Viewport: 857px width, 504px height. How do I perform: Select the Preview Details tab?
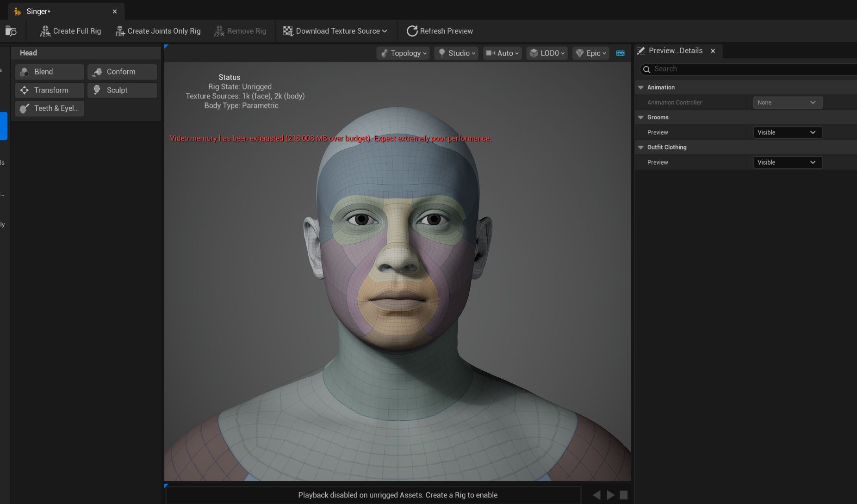[x=675, y=51]
